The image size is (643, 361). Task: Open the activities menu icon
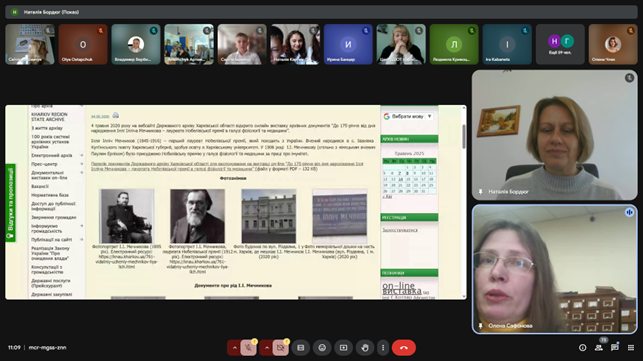[x=631, y=348]
